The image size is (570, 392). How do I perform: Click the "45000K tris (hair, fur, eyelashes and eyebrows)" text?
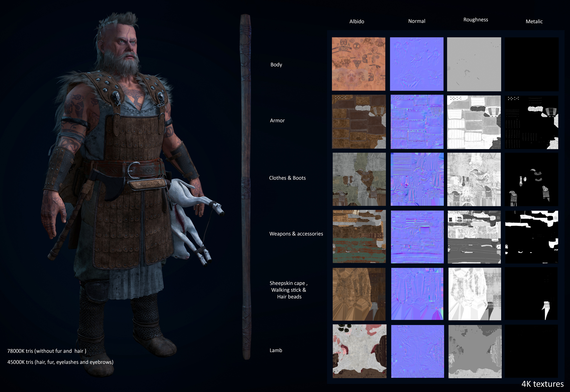[60, 362]
